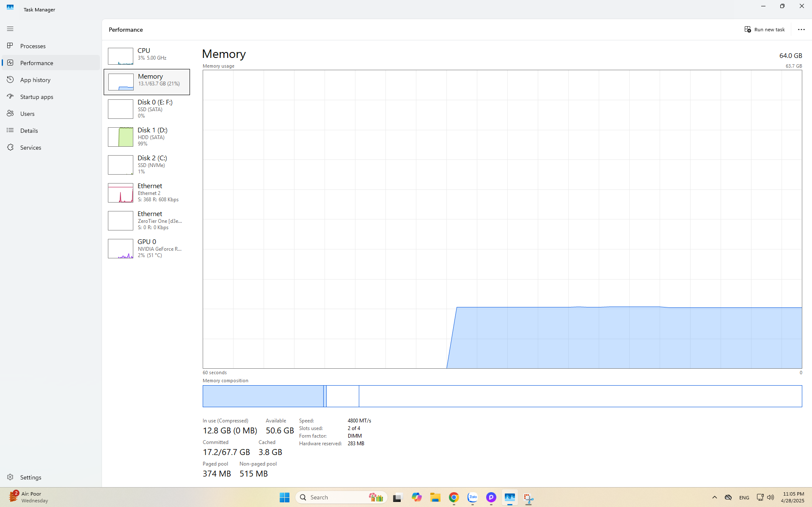Open the Services page
This screenshot has height=507, width=812.
51,147
